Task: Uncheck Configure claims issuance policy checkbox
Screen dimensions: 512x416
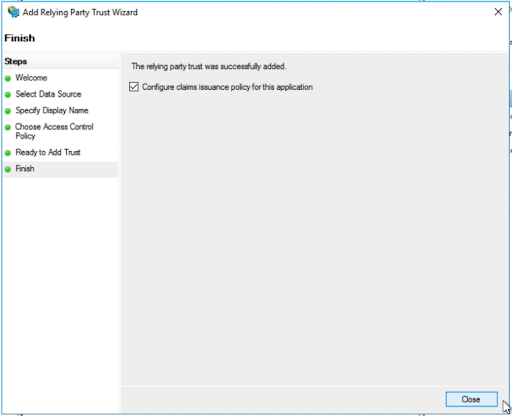Action: (x=134, y=87)
